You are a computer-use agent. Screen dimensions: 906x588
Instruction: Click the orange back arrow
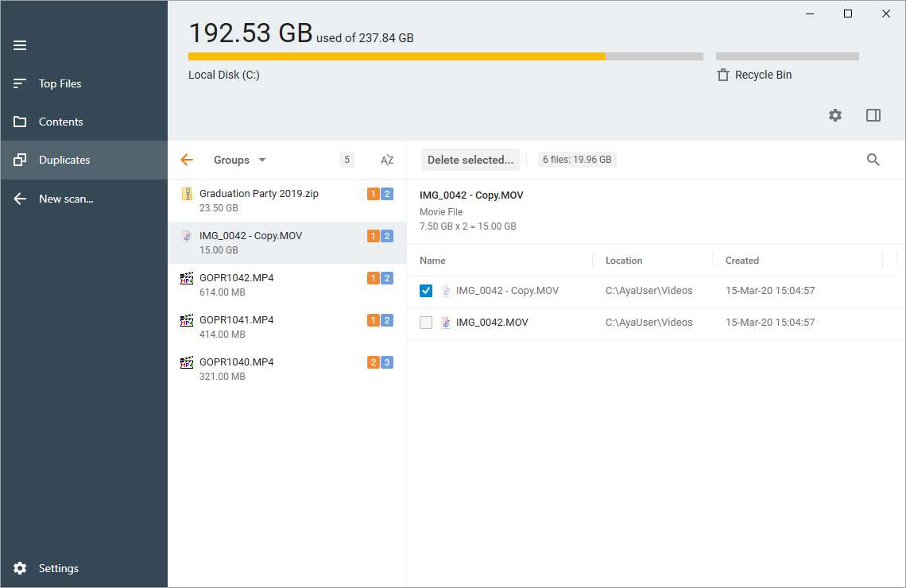pos(187,160)
